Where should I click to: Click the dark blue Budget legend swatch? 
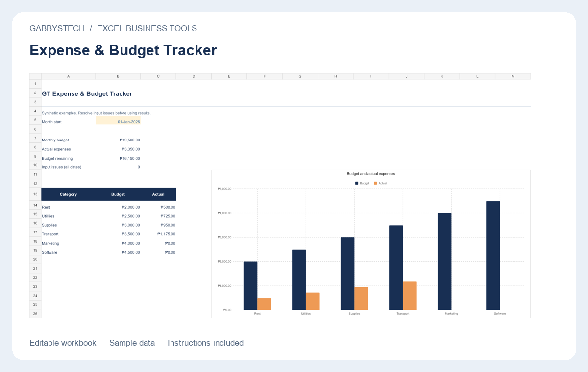[357, 183]
